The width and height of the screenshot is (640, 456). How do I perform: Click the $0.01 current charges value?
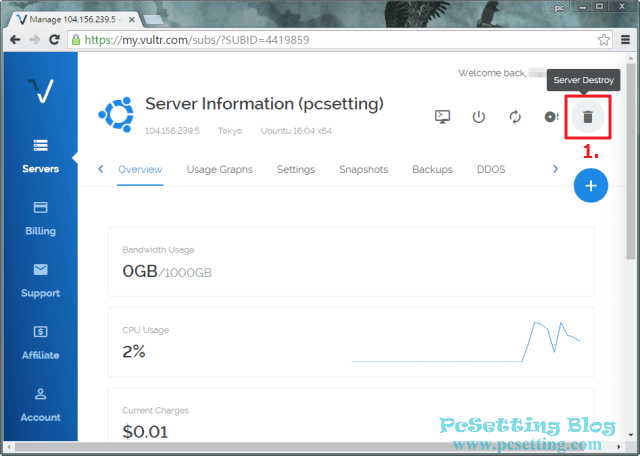pyautogui.click(x=145, y=432)
